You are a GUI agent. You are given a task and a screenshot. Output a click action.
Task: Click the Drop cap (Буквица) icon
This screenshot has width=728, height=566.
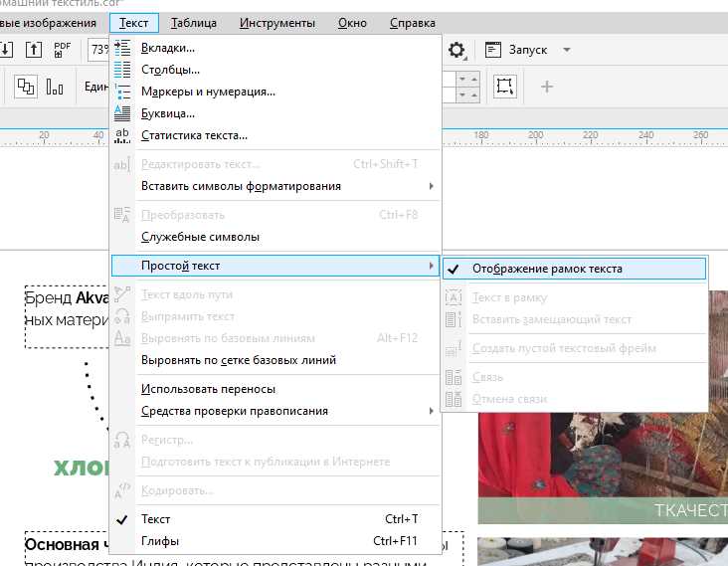[x=122, y=113]
